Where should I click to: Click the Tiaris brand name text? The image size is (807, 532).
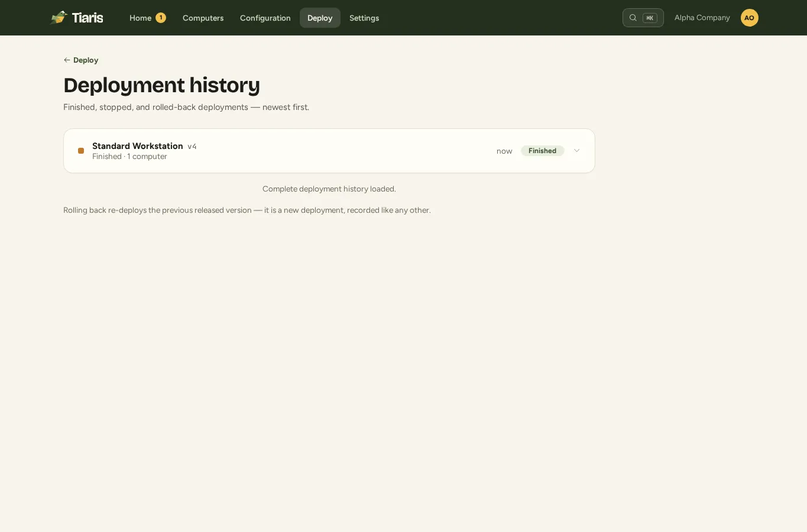[x=87, y=18]
